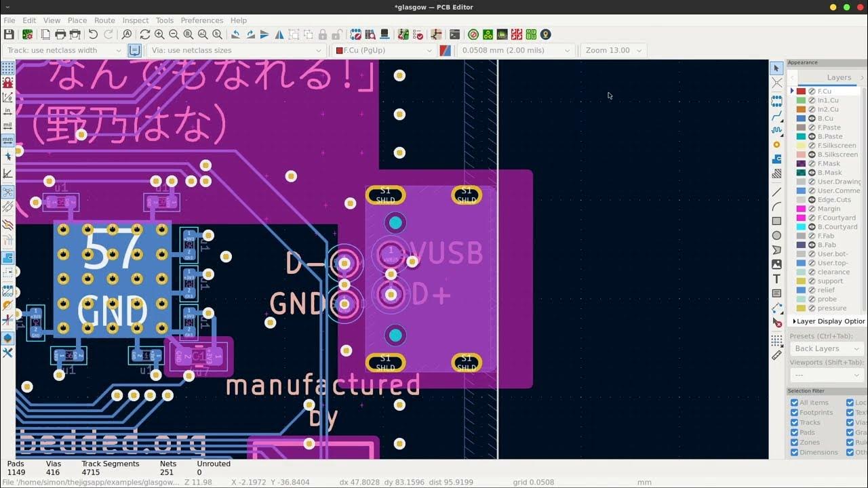Switch units to millimeters
Screen dimensions: 868x488
tap(7, 140)
